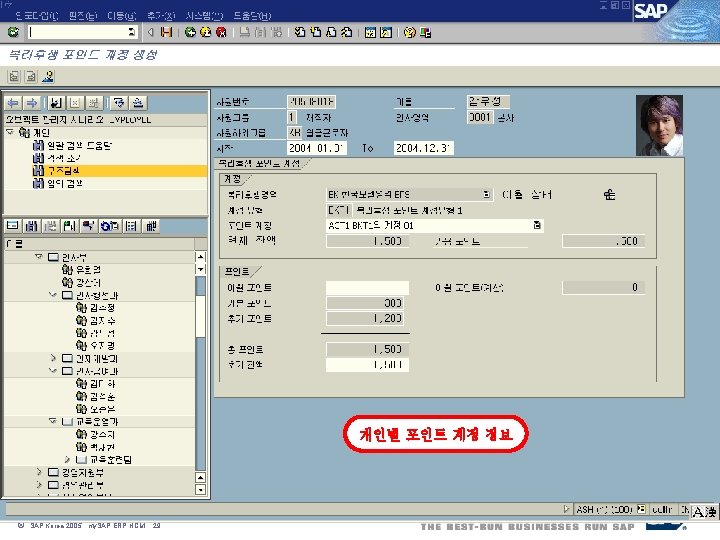Go to Previous Page icon

[315, 32]
